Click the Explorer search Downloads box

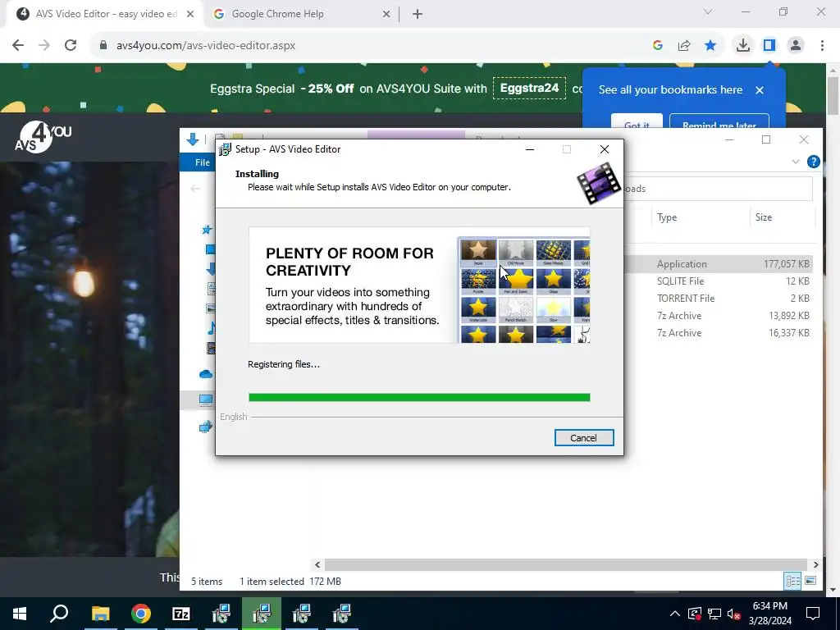pyautogui.click(x=718, y=189)
